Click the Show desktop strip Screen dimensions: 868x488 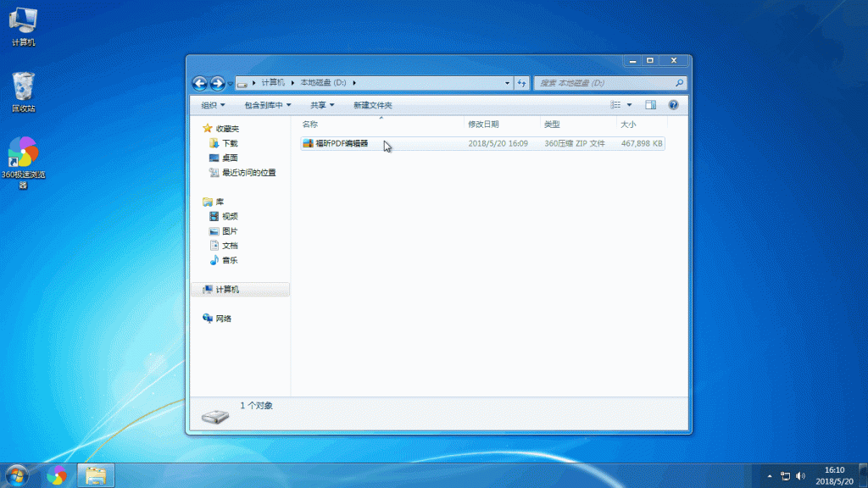click(864, 476)
